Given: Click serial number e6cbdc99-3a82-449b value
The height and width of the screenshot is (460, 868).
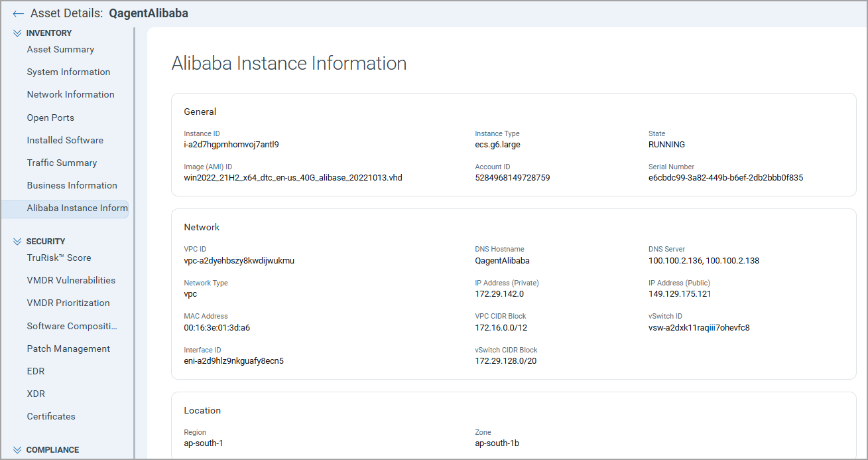Looking at the screenshot, I should pos(725,177).
